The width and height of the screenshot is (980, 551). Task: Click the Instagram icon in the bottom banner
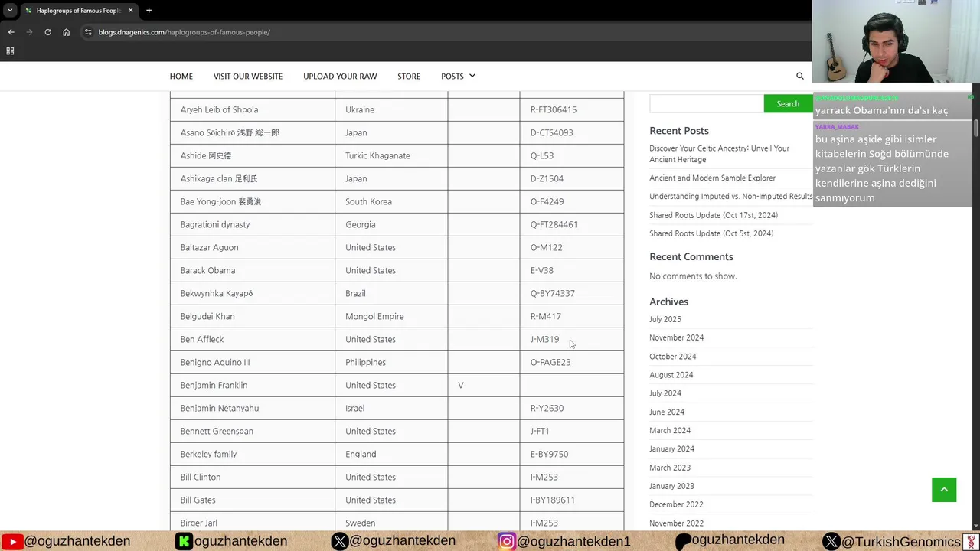click(507, 541)
